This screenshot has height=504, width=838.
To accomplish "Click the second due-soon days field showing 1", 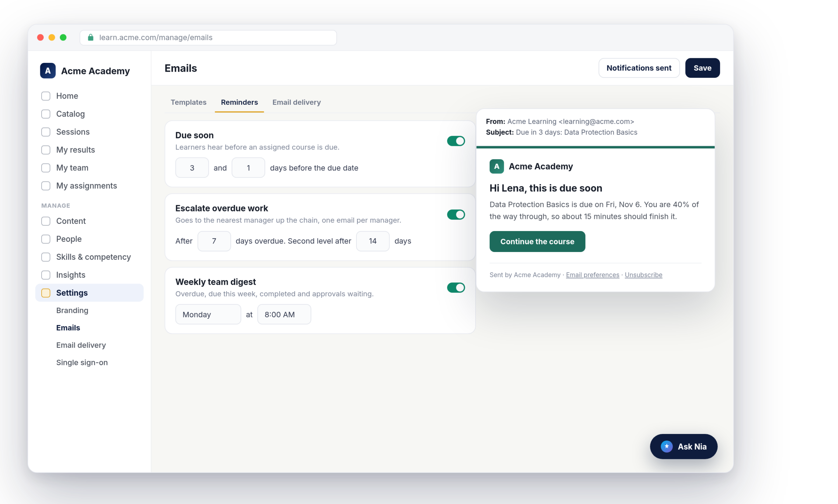I will (248, 168).
